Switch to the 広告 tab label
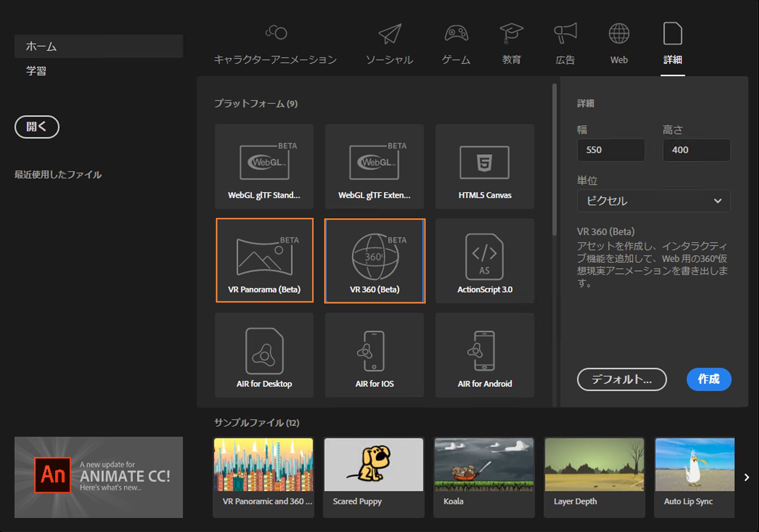The height and width of the screenshot is (532, 759). click(565, 60)
